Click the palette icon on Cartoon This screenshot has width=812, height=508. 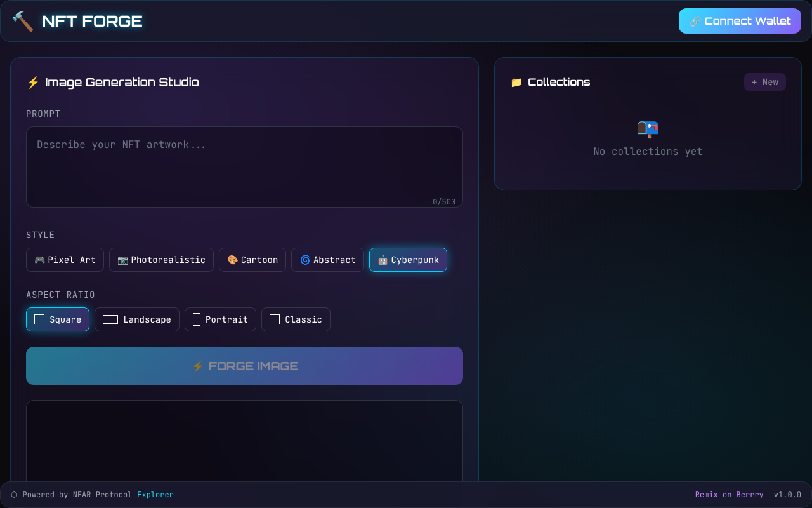click(x=232, y=260)
